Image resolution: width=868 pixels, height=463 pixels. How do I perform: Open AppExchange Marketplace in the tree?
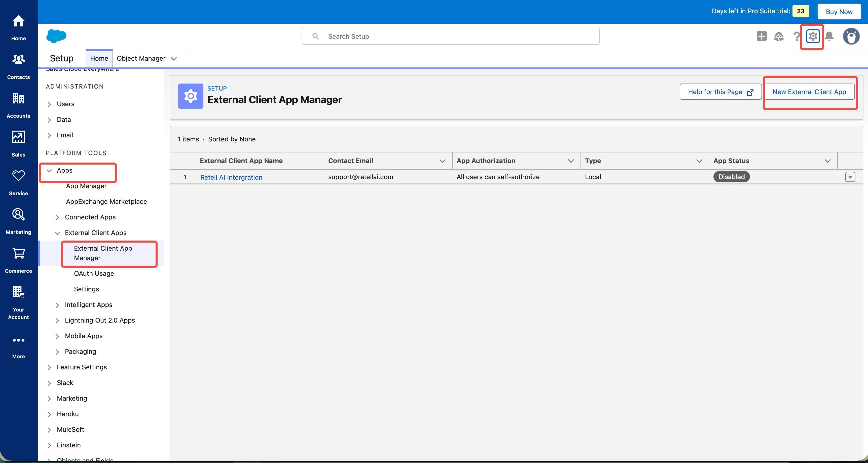coord(106,201)
